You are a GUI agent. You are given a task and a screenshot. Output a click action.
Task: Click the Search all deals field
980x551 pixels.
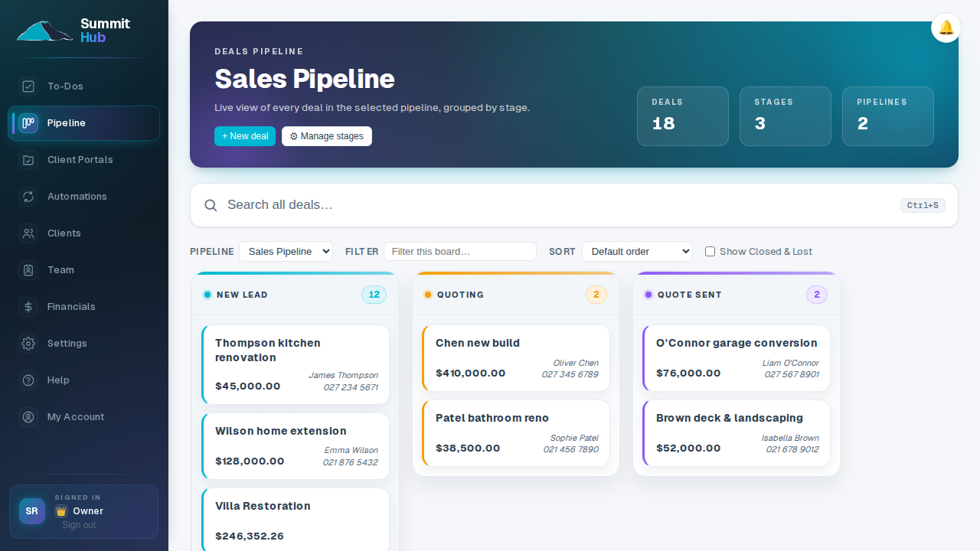point(574,205)
